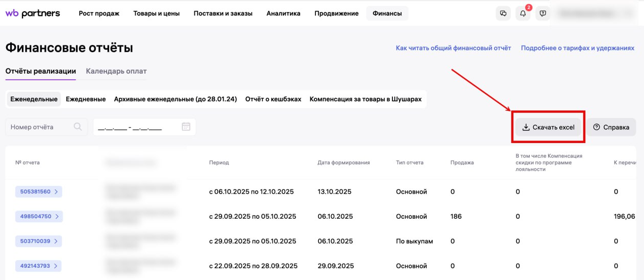Click the search magnifier in report number field

coord(78,127)
